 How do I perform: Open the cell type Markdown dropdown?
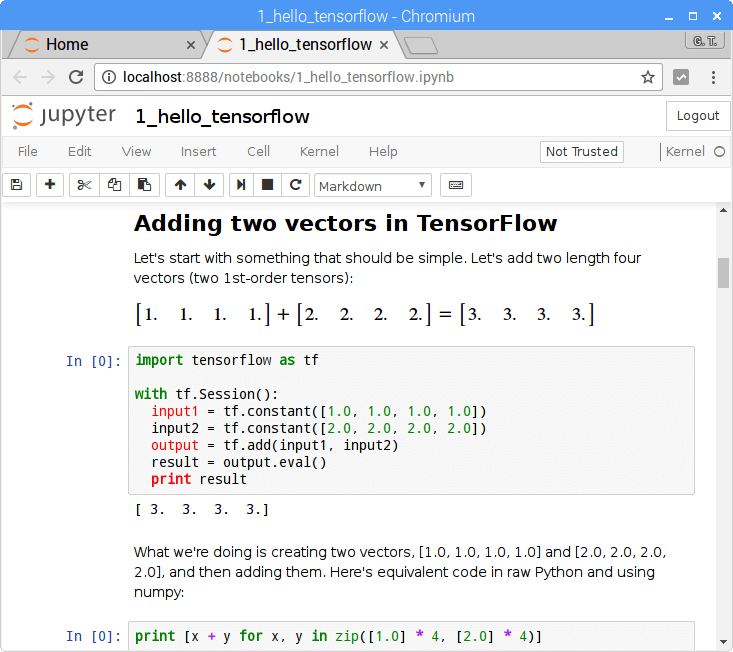click(x=373, y=186)
